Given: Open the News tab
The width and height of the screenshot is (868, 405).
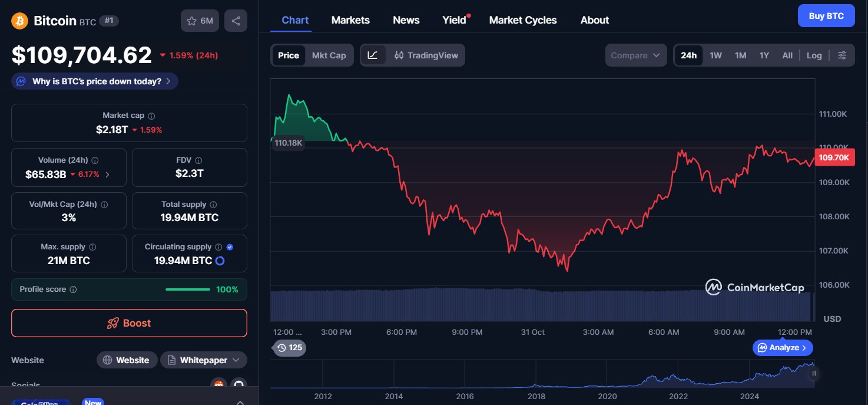Looking at the screenshot, I should pos(406,20).
